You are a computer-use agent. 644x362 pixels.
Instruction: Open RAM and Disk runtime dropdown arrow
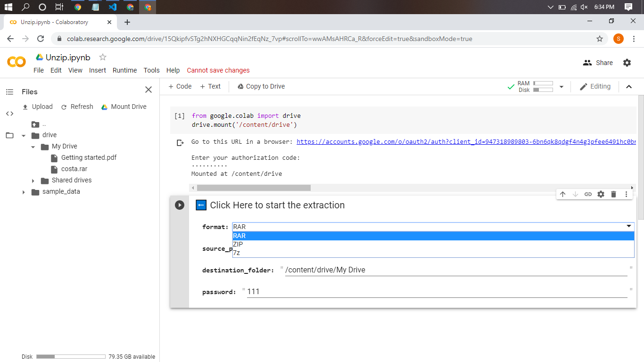561,87
